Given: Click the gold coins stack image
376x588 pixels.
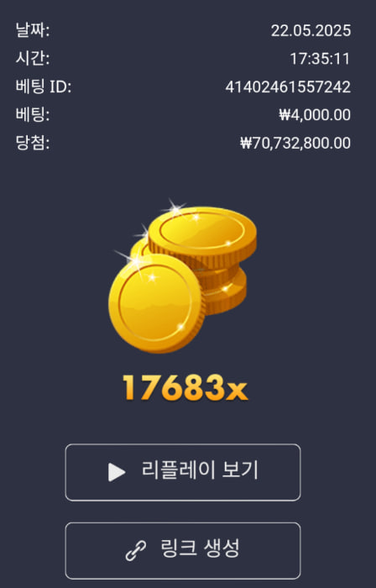Looking at the screenshot, I should pos(182,276).
